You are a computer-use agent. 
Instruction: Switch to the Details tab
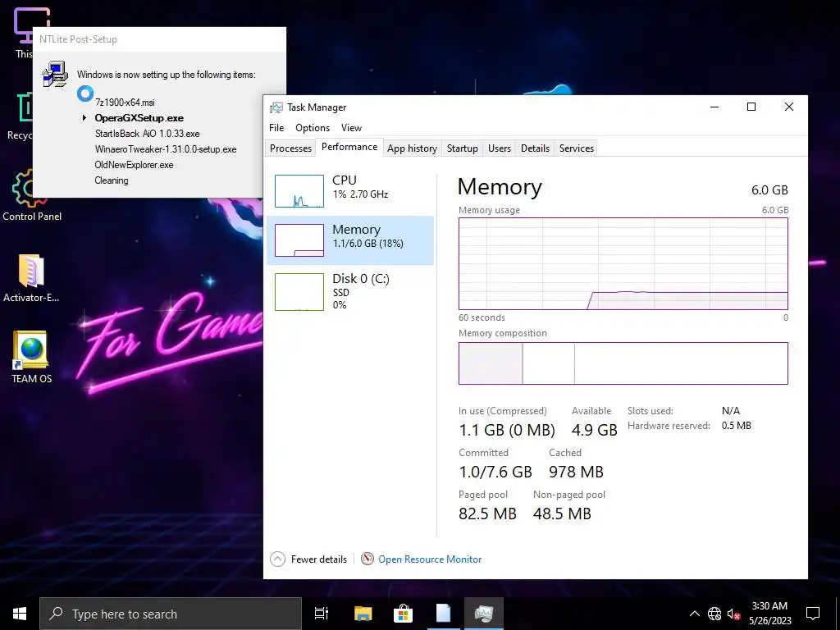coord(535,148)
